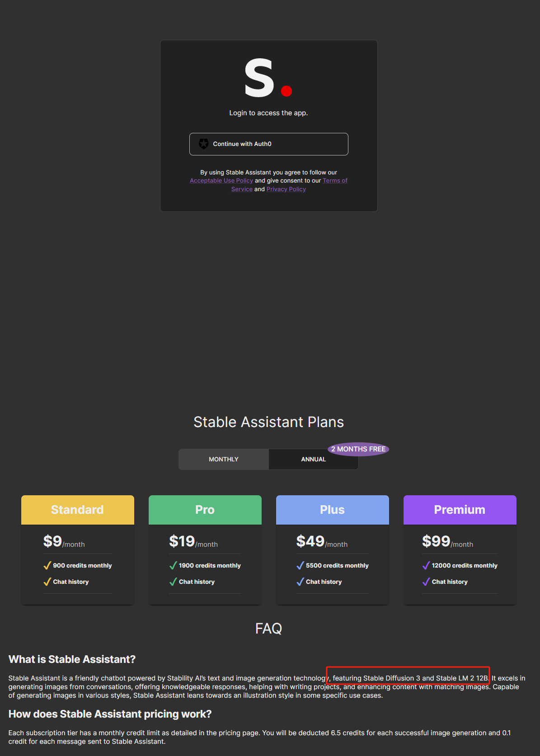Click the $99/month price
The width and height of the screenshot is (540, 756).
point(447,541)
